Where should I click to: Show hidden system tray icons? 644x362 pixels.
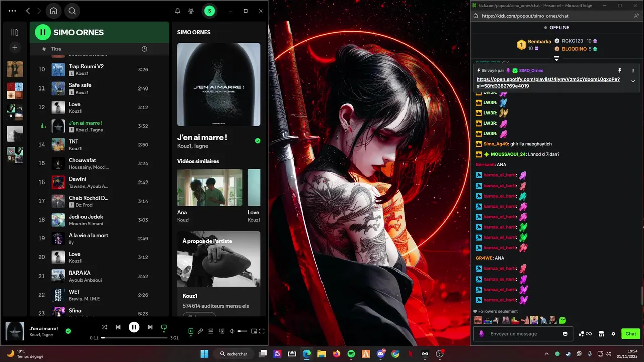pyautogui.click(x=547, y=354)
